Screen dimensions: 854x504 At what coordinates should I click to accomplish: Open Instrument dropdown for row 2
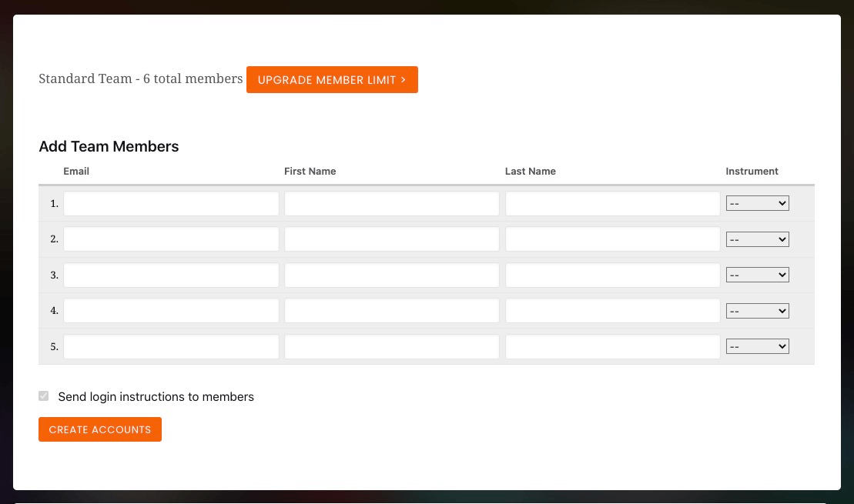[757, 239]
